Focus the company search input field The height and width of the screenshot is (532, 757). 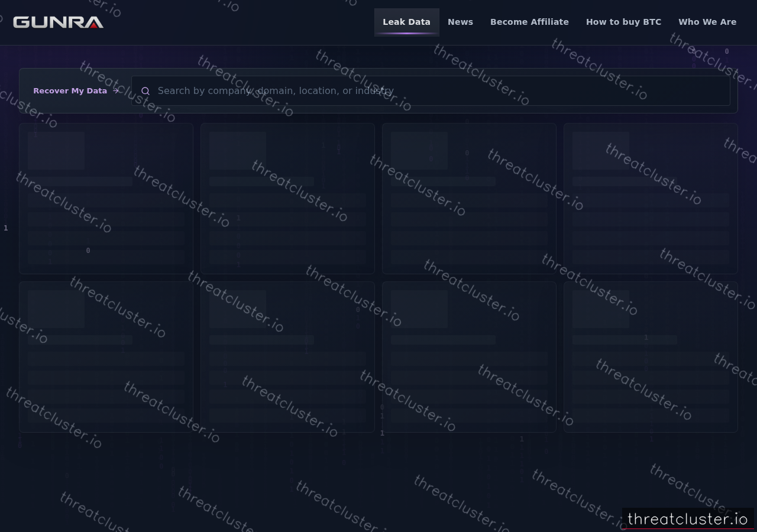[431, 91]
